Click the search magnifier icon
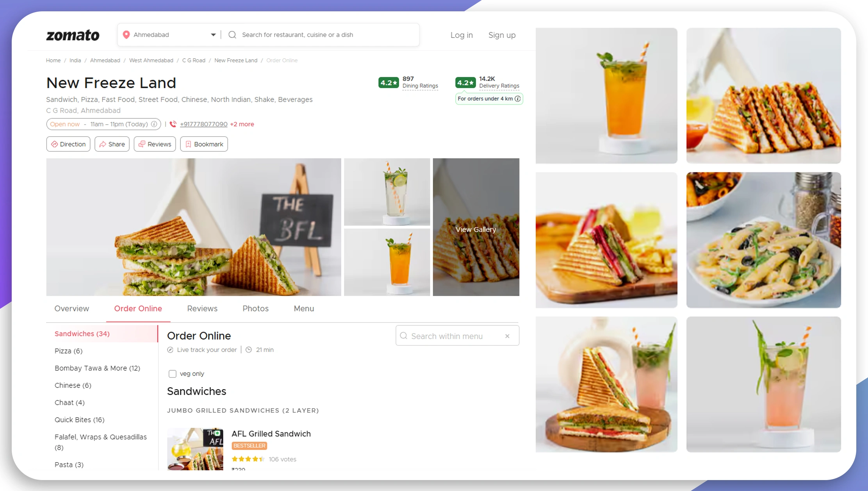The width and height of the screenshot is (868, 491). [x=232, y=35]
